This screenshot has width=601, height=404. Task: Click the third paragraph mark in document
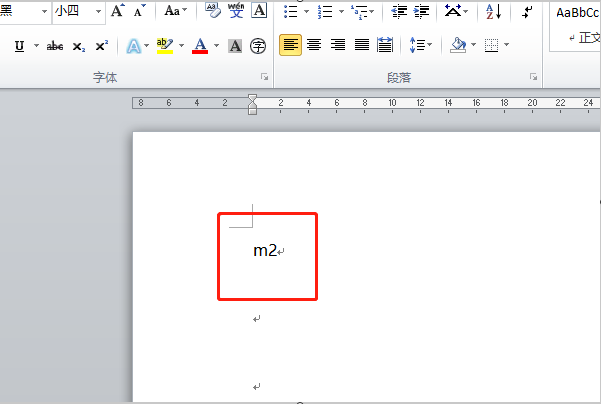(256, 386)
